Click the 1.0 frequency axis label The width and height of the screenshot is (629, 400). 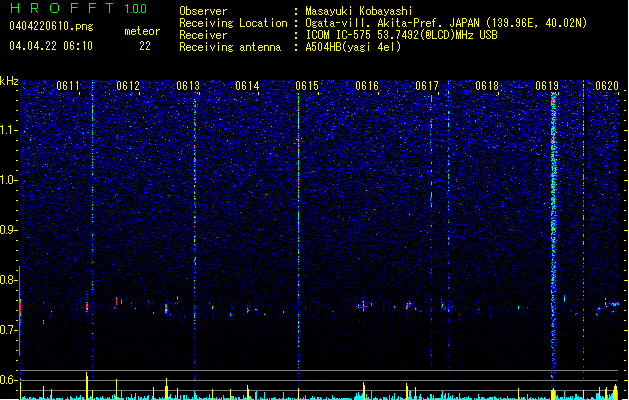pyautogui.click(x=9, y=180)
